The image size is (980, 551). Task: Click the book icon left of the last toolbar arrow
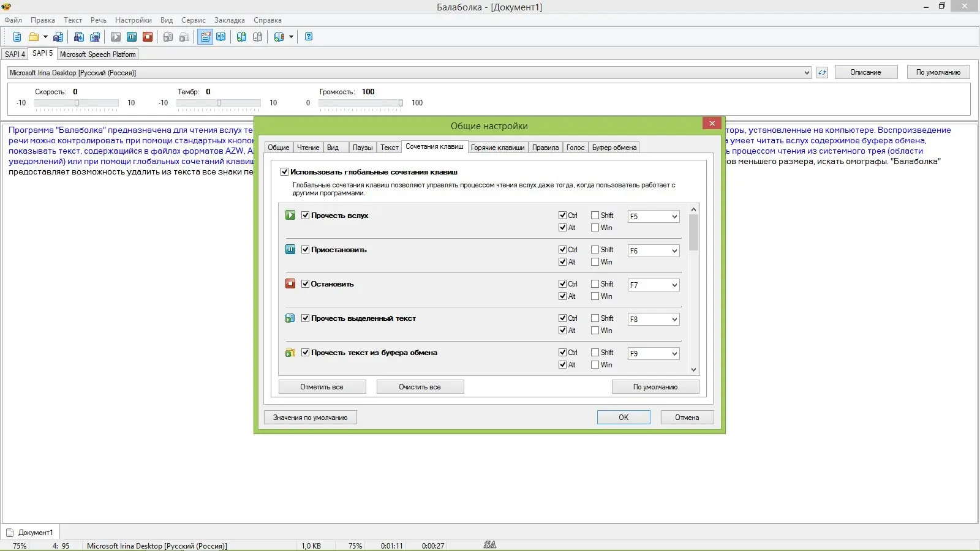[279, 37]
